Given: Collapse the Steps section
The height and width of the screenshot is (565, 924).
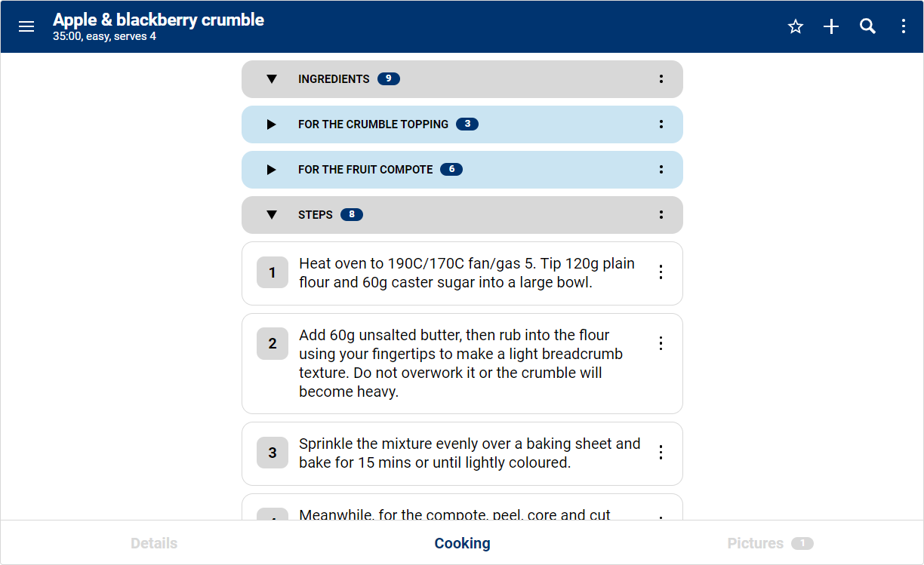Looking at the screenshot, I should (272, 215).
